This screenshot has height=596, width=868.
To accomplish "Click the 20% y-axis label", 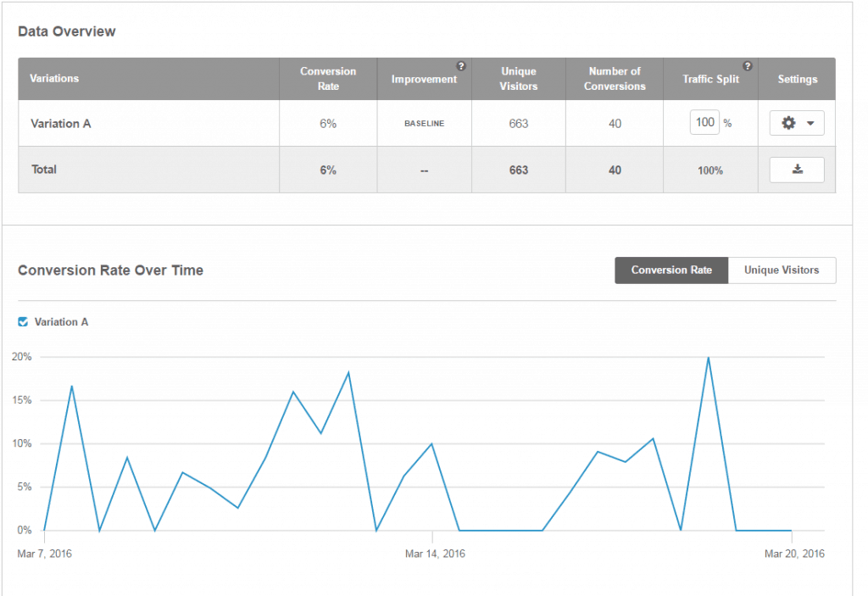I will point(21,357).
